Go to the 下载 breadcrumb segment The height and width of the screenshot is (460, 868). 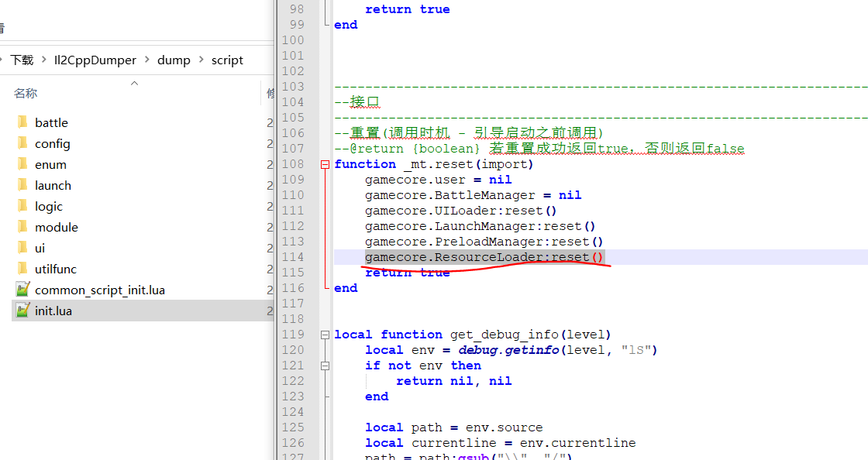click(x=22, y=60)
